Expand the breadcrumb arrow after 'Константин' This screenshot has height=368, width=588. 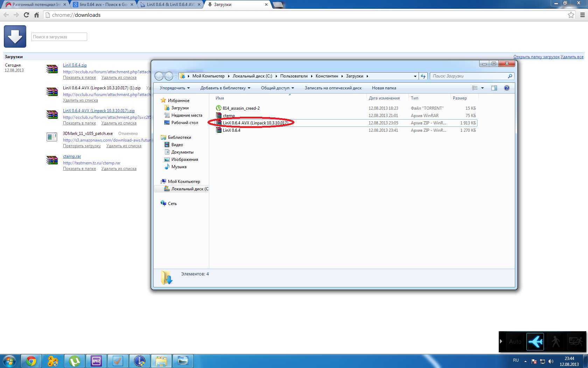[x=342, y=76]
